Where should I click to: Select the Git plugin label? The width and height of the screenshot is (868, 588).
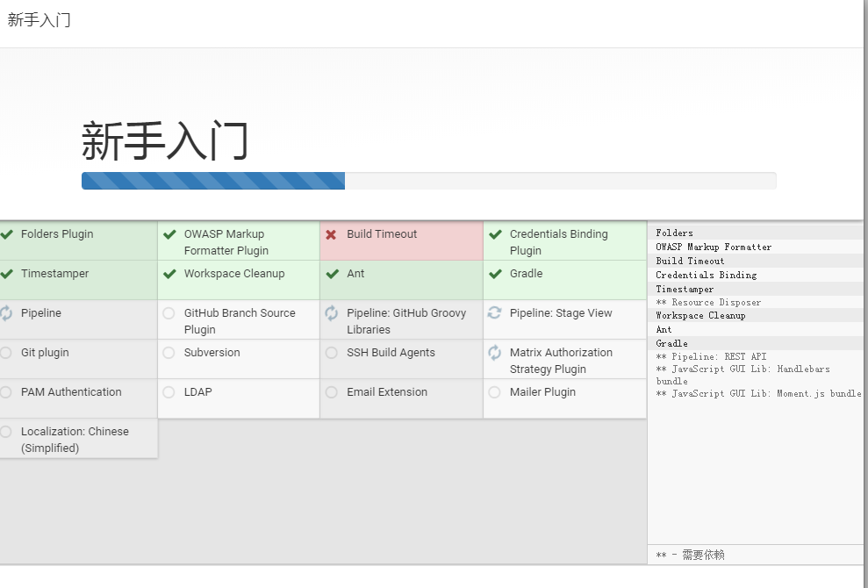(45, 352)
